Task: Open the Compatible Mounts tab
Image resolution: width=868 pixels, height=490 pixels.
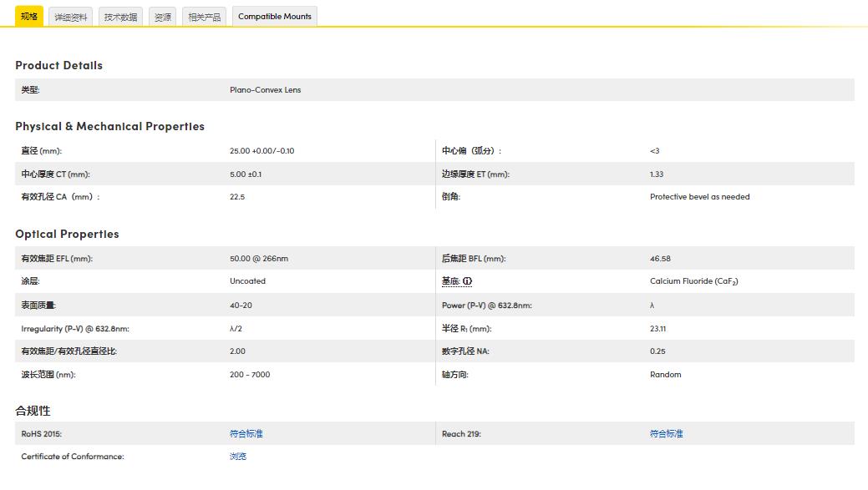Action: (275, 17)
